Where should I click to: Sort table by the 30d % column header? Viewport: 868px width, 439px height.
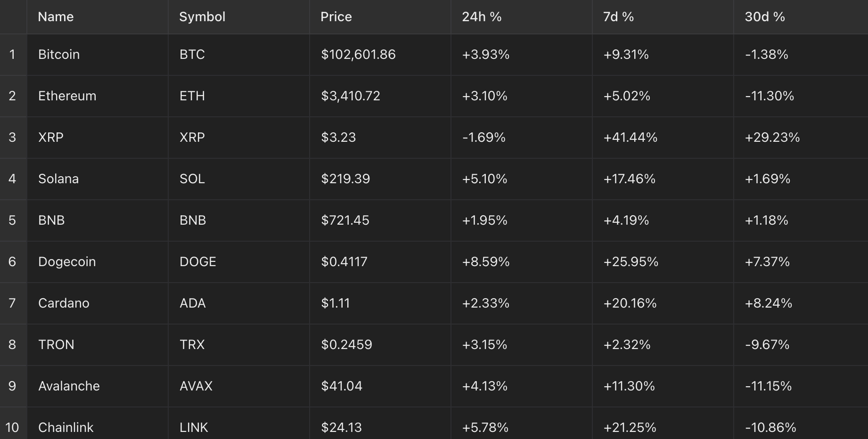coord(764,16)
